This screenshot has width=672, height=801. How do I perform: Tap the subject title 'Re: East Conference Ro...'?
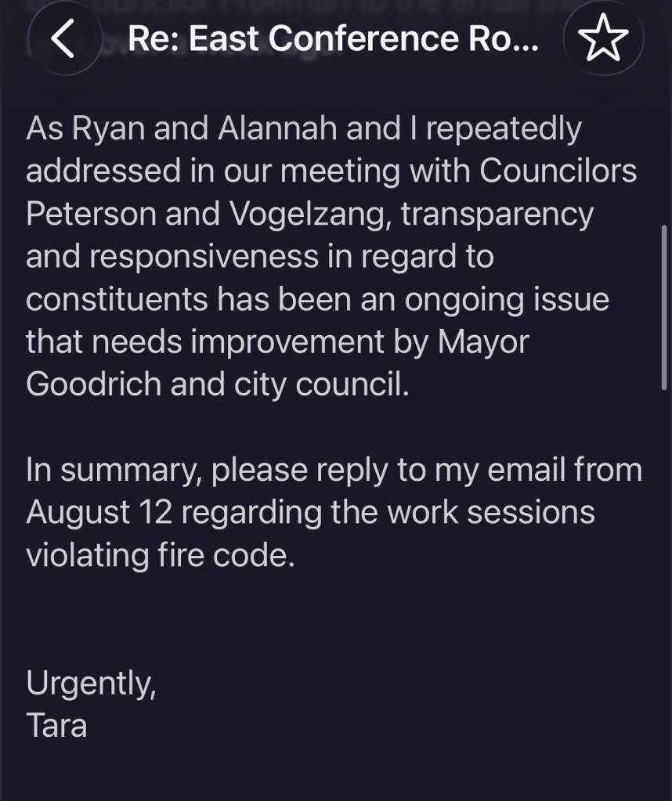(x=333, y=39)
